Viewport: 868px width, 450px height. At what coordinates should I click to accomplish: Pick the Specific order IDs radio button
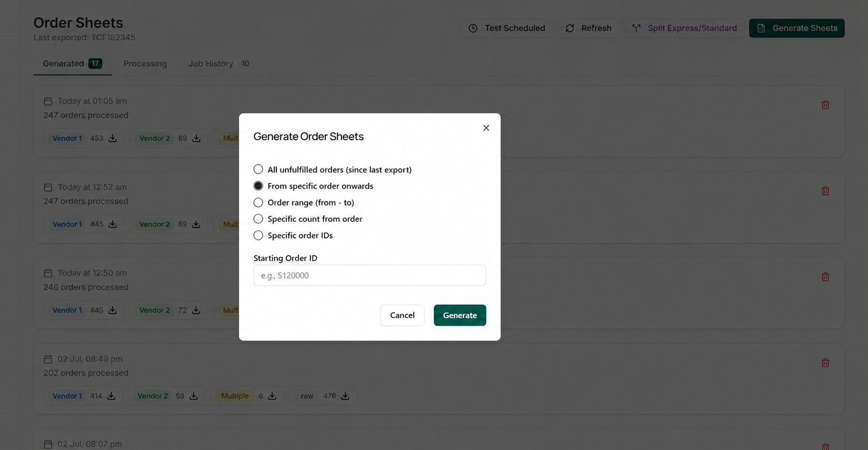pyautogui.click(x=258, y=236)
